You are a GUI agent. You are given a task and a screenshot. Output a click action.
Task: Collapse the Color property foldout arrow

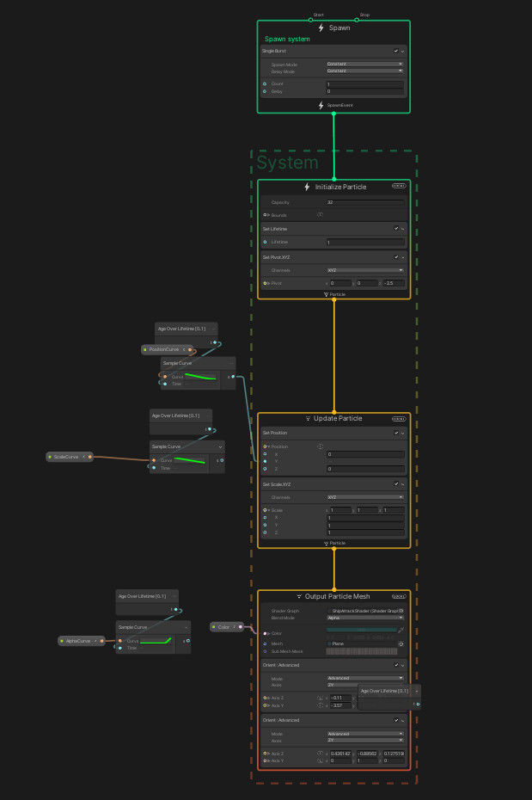(x=268, y=633)
